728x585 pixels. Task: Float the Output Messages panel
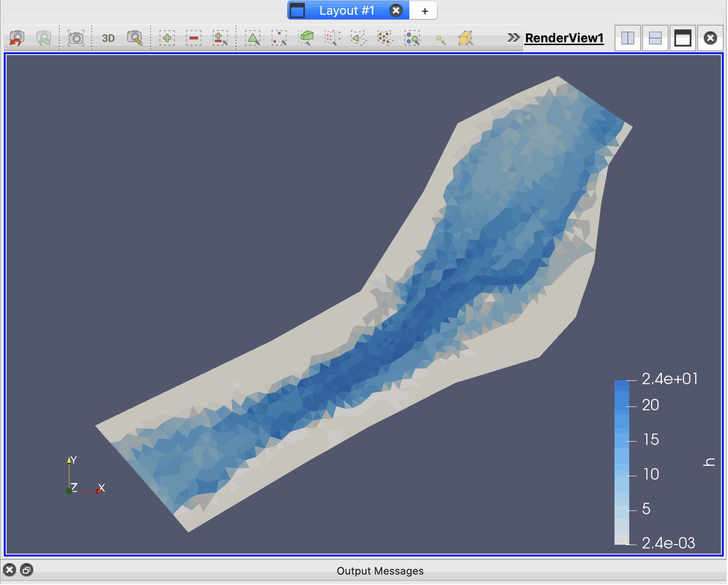(x=27, y=570)
